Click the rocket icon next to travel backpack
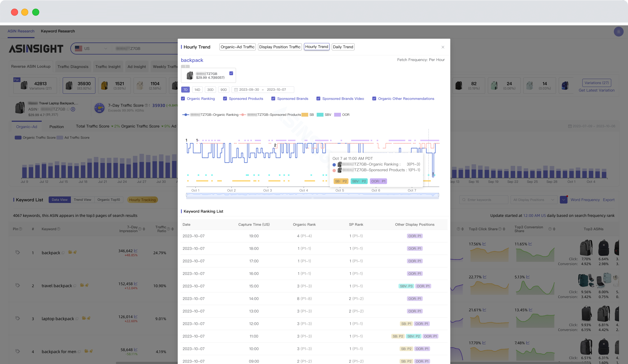The height and width of the screenshot is (364, 628). pyautogui.click(x=86, y=285)
